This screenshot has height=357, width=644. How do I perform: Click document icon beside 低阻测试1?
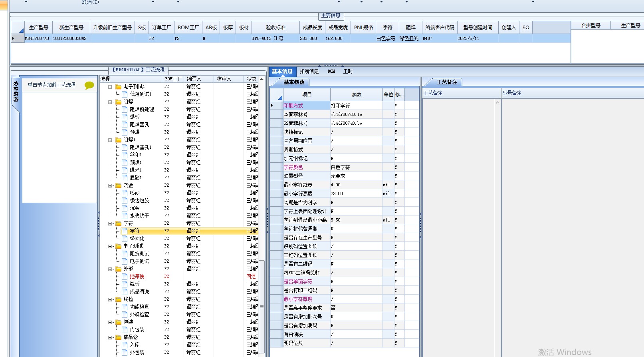125,94
